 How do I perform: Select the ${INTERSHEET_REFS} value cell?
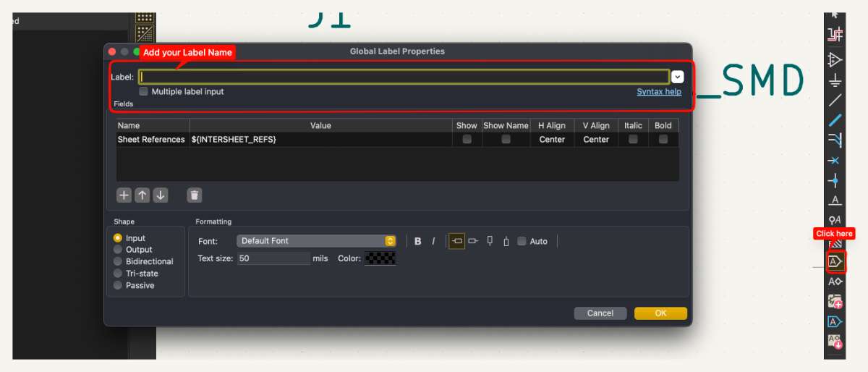tap(320, 140)
